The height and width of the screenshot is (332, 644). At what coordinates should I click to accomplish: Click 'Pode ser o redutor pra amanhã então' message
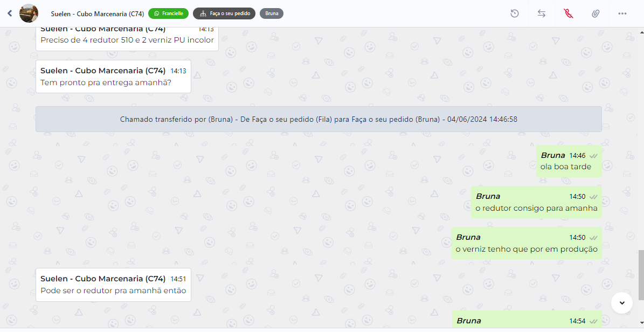[113, 285]
